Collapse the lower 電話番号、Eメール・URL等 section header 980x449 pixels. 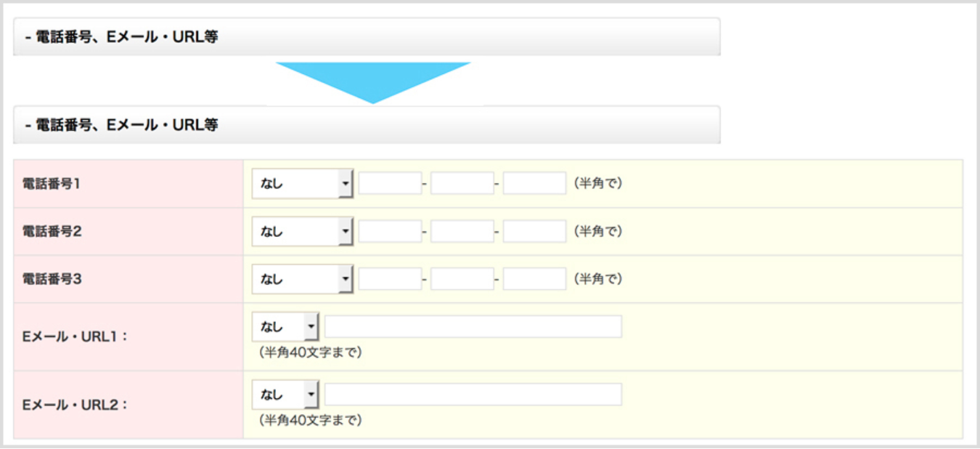367,125
